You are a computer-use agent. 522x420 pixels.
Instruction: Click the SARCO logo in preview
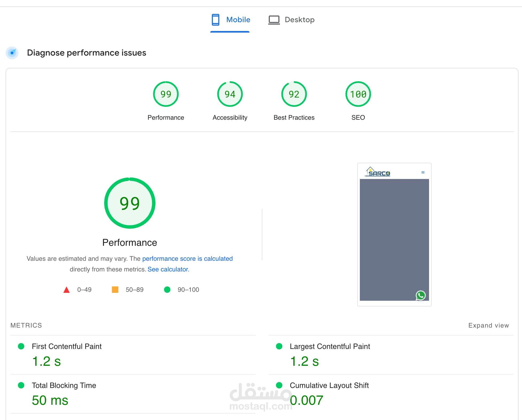pyautogui.click(x=378, y=172)
